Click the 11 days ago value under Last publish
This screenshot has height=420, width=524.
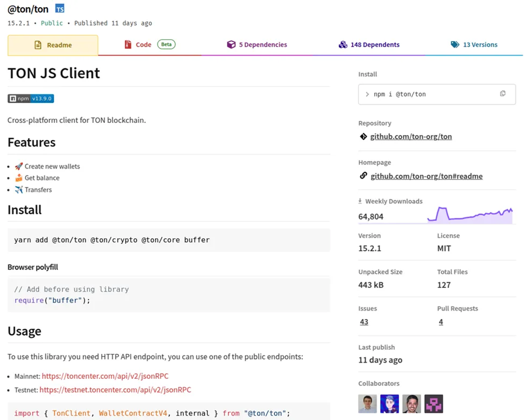click(x=380, y=360)
